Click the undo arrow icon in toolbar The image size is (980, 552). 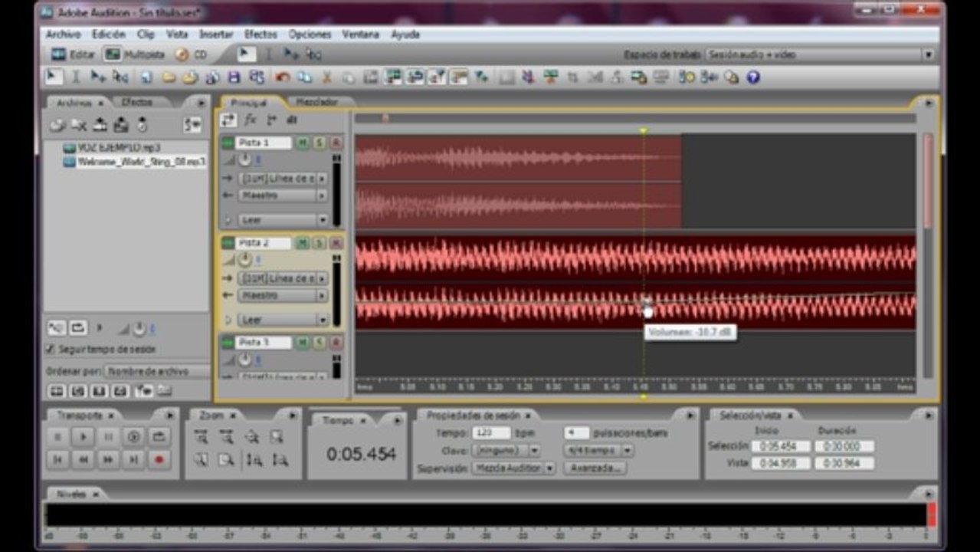[x=283, y=77]
